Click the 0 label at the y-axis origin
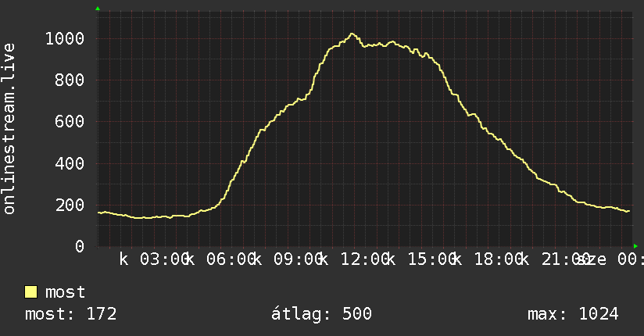644x336 pixels. [80, 246]
